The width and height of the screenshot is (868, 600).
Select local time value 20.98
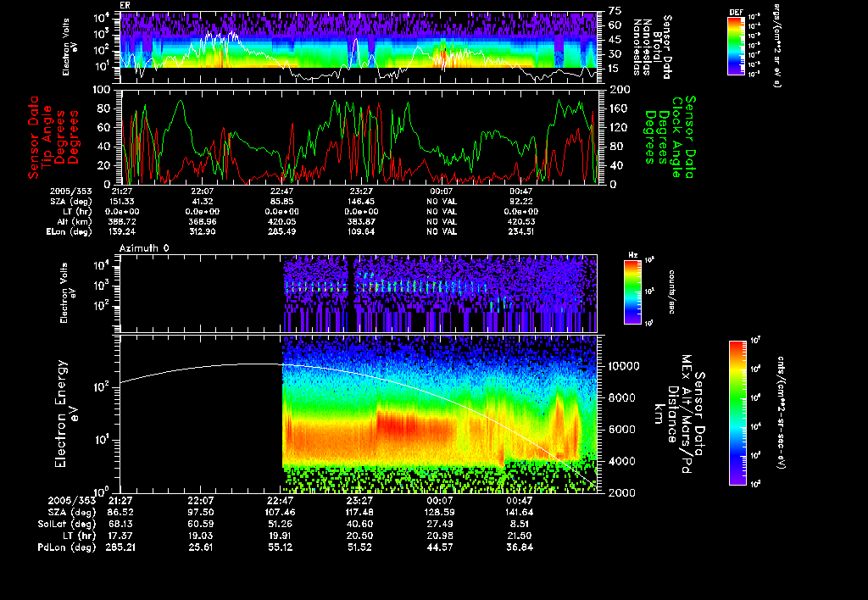click(440, 536)
